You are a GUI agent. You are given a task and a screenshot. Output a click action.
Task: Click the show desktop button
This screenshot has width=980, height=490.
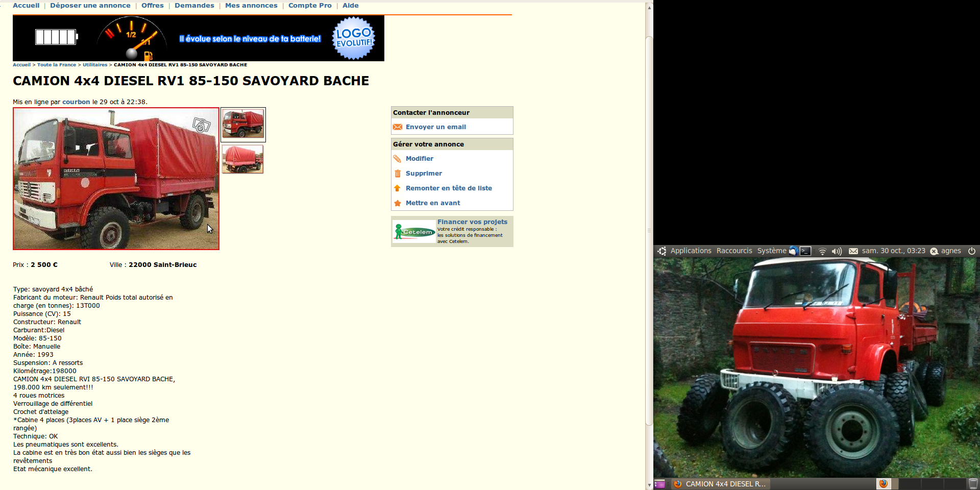click(x=659, y=484)
